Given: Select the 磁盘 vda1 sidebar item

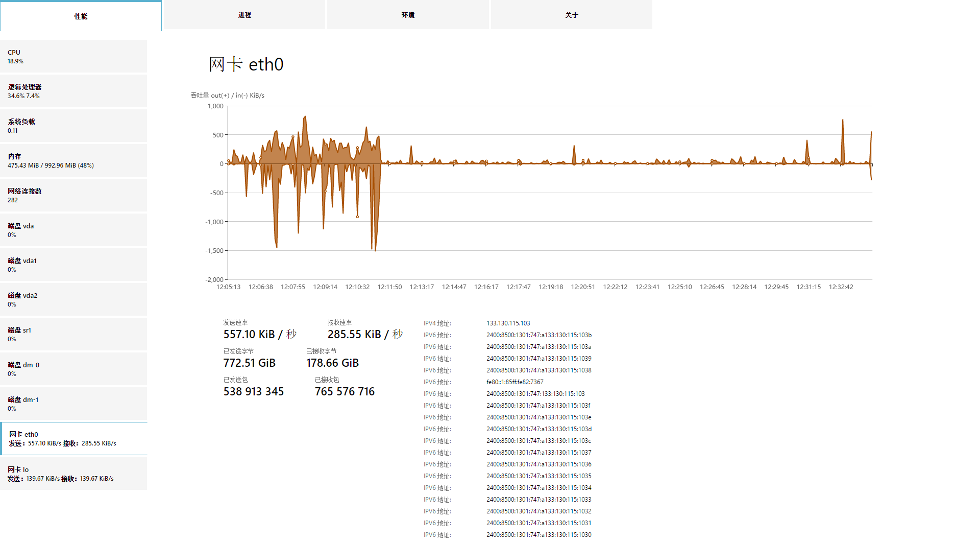Looking at the screenshot, I should pyautogui.click(x=73, y=265).
